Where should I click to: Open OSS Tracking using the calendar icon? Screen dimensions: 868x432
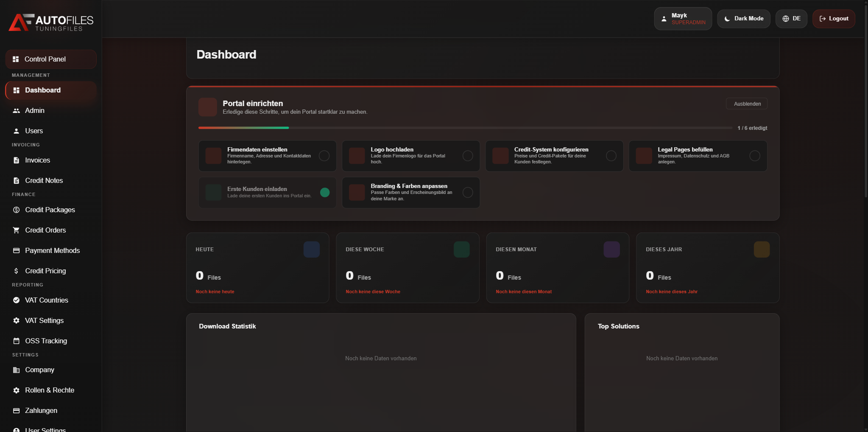tap(16, 341)
